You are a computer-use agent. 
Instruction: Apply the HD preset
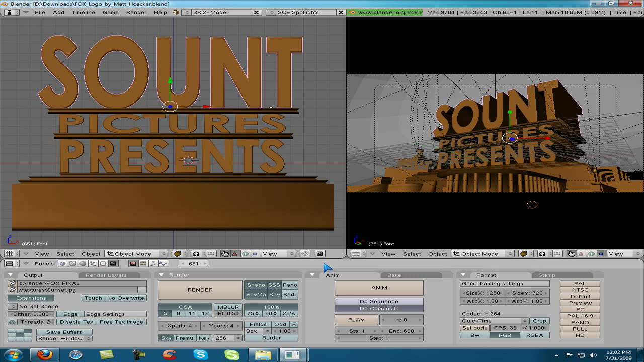tap(580, 335)
